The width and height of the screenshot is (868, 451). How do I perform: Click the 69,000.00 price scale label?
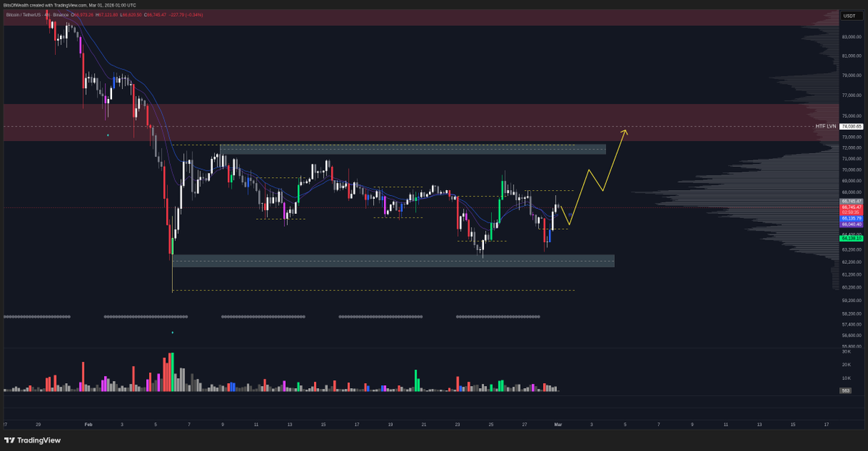[850, 181]
